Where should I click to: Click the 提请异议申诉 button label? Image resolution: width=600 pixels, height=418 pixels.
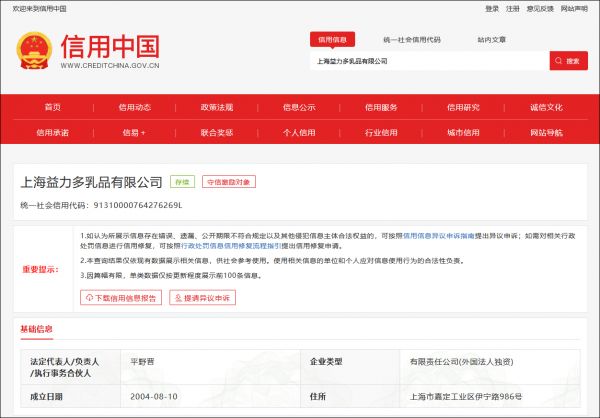pyautogui.click(x=207, y=298)
